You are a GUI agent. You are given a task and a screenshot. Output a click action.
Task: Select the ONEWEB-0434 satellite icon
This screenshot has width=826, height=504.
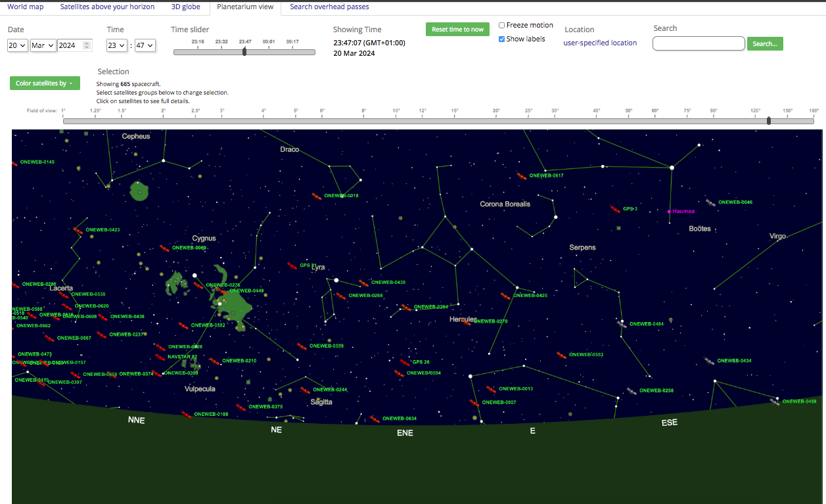pyautogui.click(x=709, y=361)
